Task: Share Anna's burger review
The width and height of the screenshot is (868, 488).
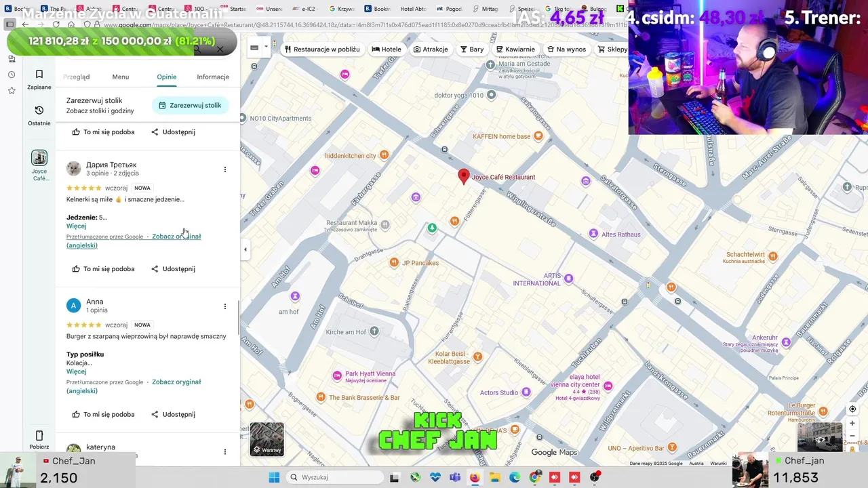Action: pyautogui.click(x=173, y=414)
